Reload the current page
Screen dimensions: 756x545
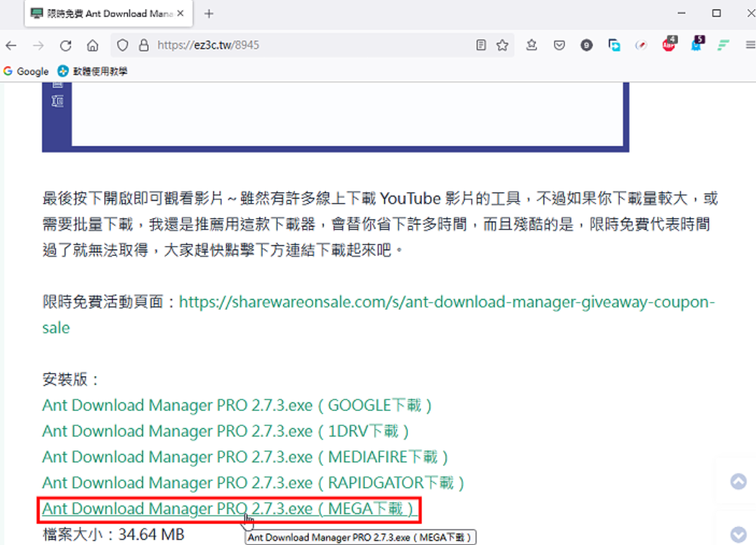coord(65,45)
